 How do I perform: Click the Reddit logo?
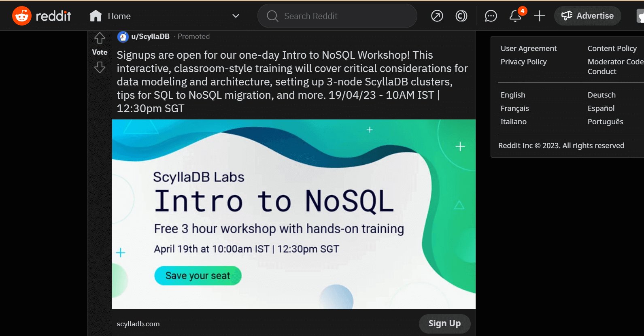pos(40,16)
